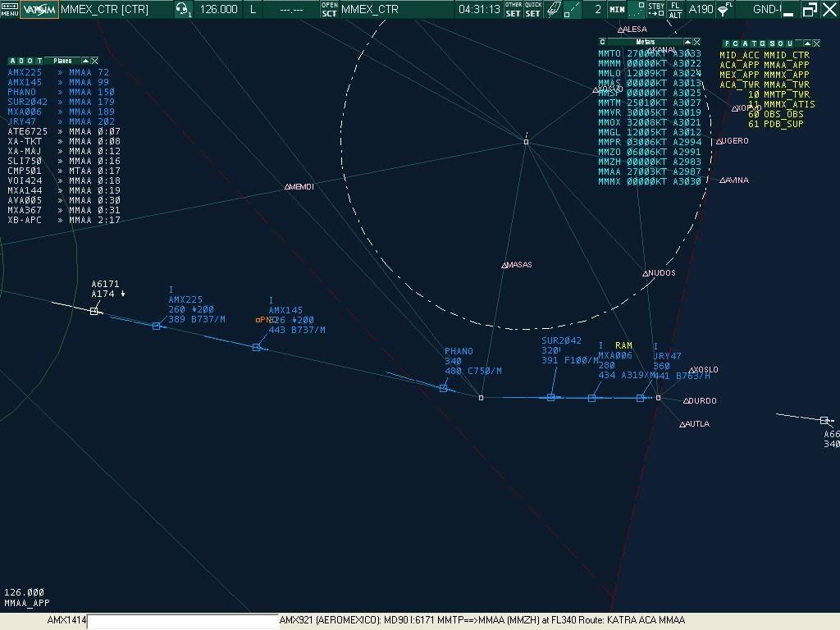Screen dimensions: 840x630
Task: Open the VRC main MENU button
Action: tap(9, 10)
